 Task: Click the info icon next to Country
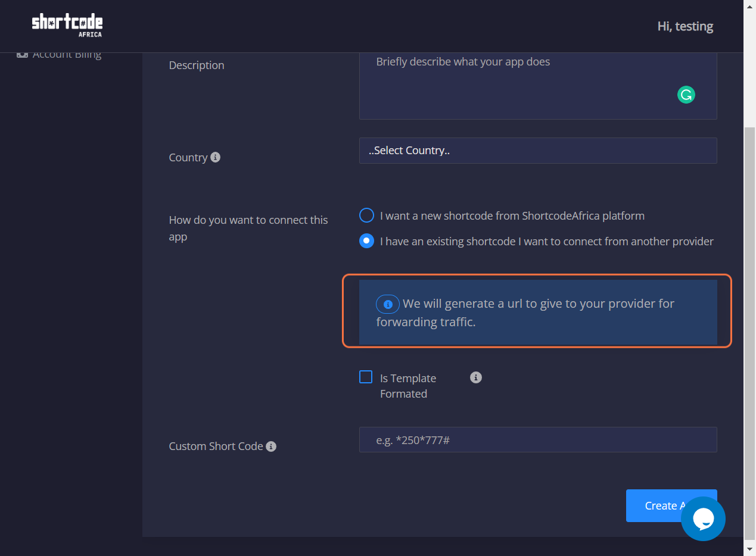click(216, 157)
